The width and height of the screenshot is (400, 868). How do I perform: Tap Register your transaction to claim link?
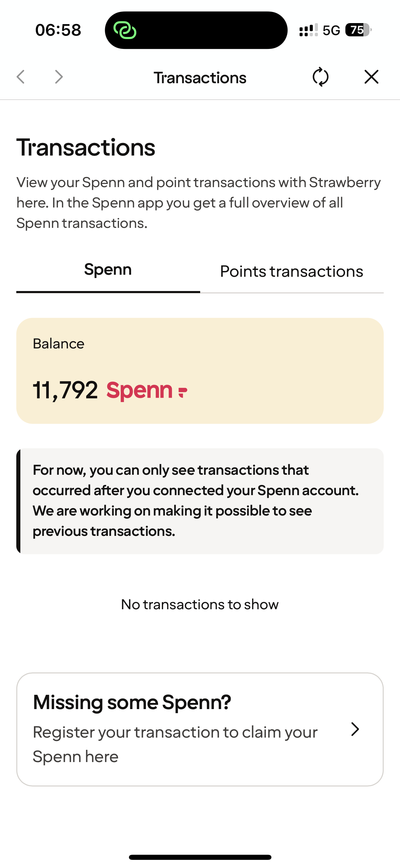pyautogui.click(x=175, y=744)
